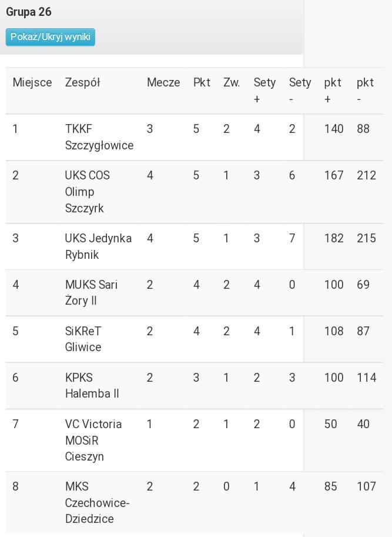
Task: Click the Zw. column header
Action: [232, 83]
